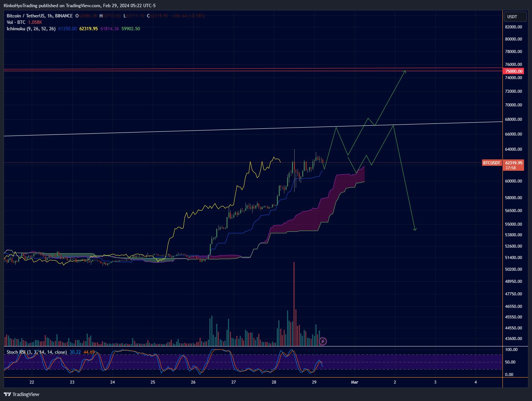Click the 76000.00 price axis label

514,64
